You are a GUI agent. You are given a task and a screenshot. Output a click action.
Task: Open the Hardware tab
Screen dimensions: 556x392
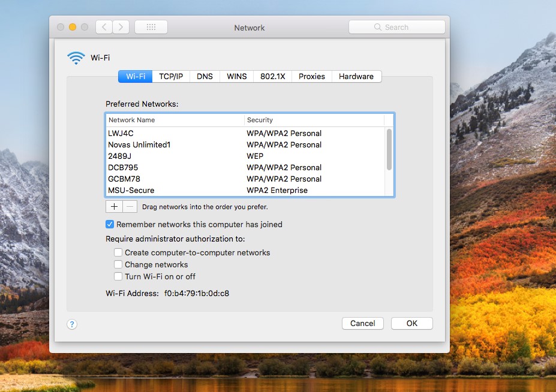click(356, 76)
